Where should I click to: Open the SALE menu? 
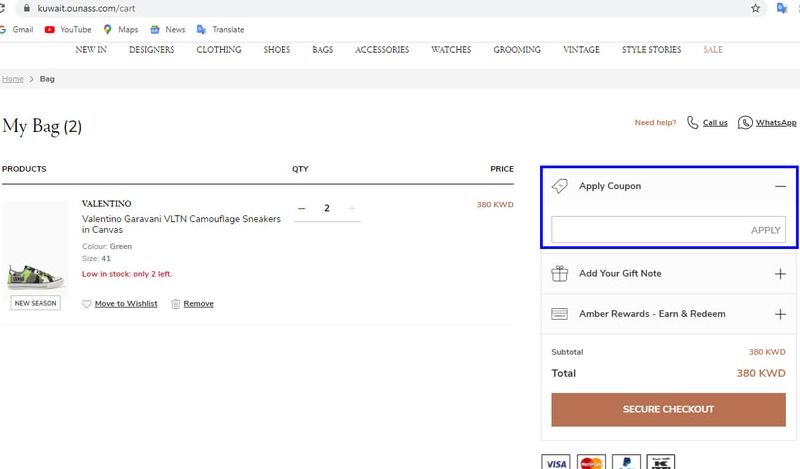713,50
